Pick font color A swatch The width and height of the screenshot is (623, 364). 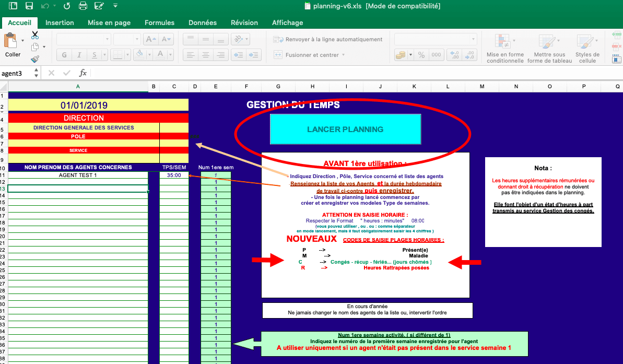(x=160, y=54)
